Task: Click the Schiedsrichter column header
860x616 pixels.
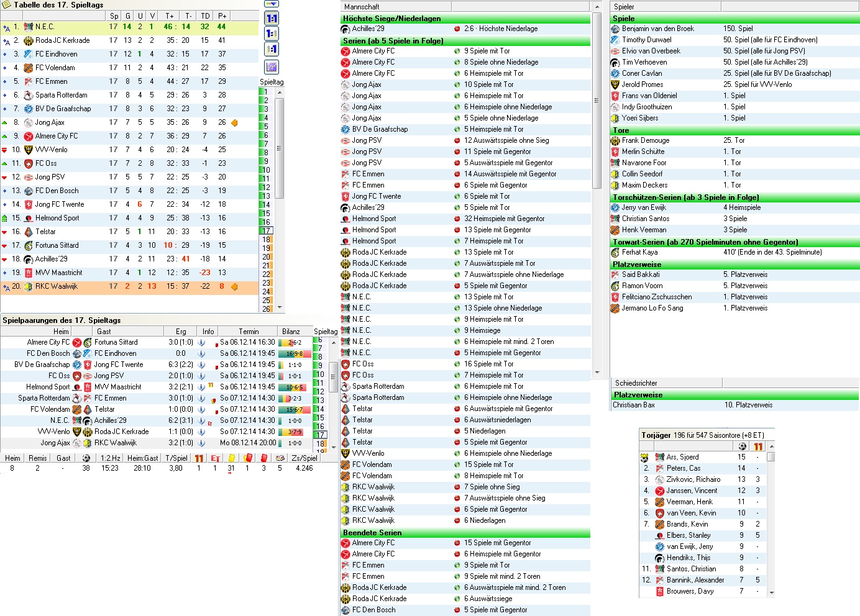Action: (x=666, y=383)
